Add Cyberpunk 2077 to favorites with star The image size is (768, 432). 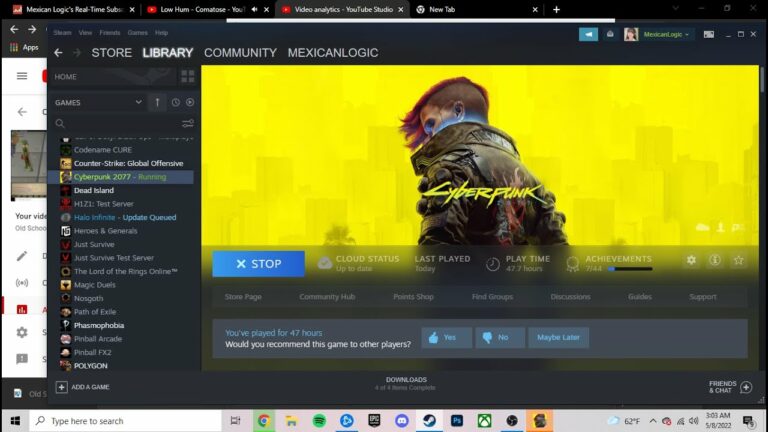739,261
